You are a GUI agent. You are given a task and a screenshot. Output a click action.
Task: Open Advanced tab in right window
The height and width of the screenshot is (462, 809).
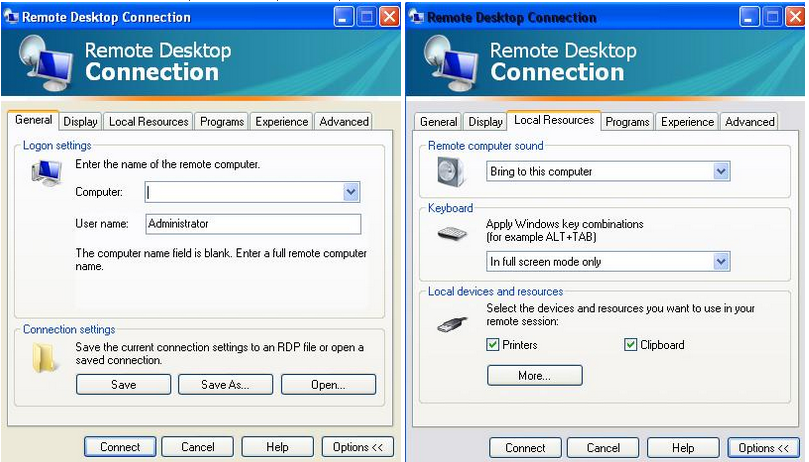(750, 122)
